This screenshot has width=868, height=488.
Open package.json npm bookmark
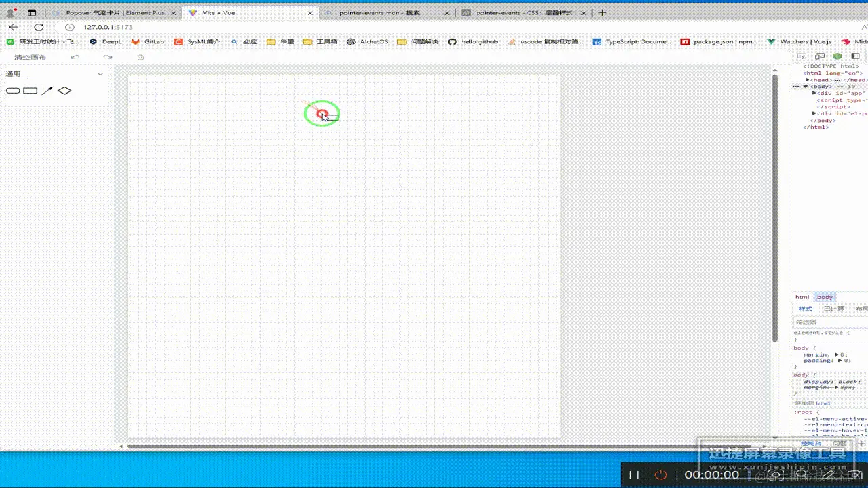click(719, 41)
